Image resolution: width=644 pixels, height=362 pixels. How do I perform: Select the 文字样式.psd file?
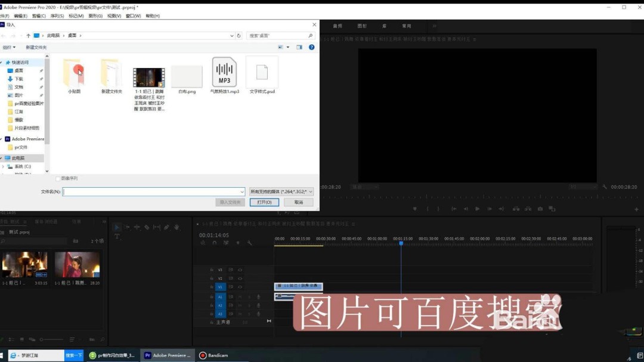[262, 76]
